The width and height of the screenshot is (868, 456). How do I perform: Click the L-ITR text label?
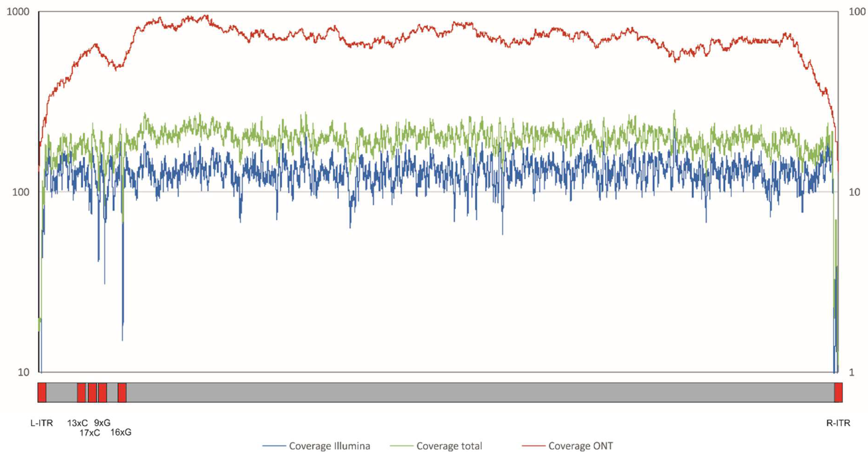(x=41, y=423)
